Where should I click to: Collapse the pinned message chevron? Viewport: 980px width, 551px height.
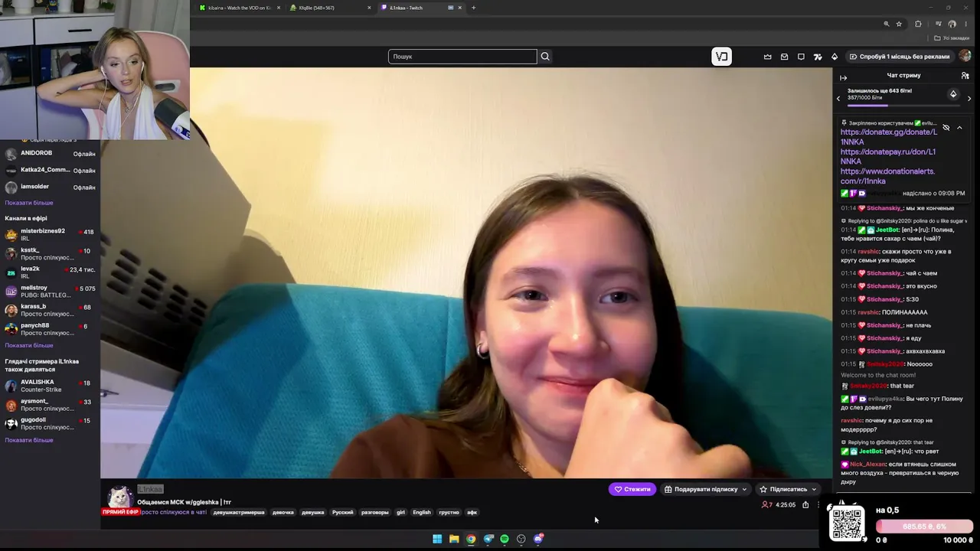click(x=959, y=128)
